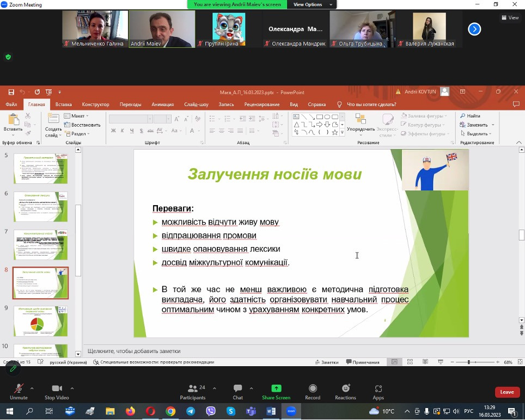Expand audio options arrow beside Unmute
The width and height of the screenshot is (525, 420).
click(x=32, y=388)
